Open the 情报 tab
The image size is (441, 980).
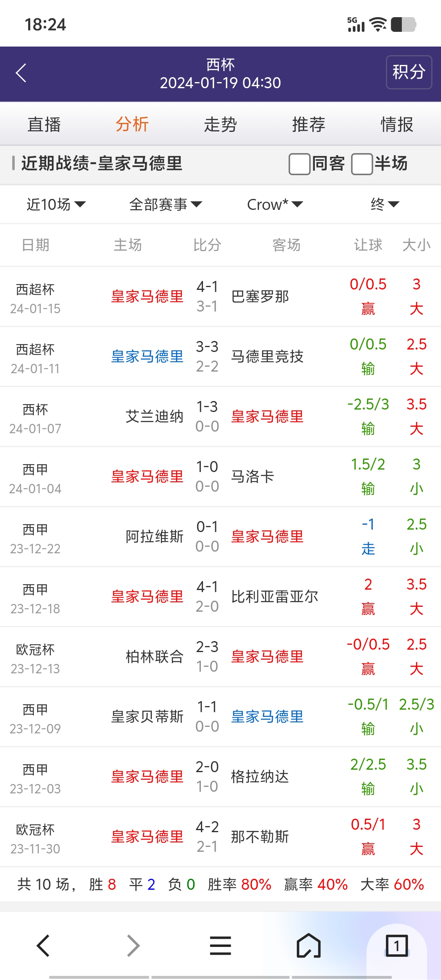[397, 125]
